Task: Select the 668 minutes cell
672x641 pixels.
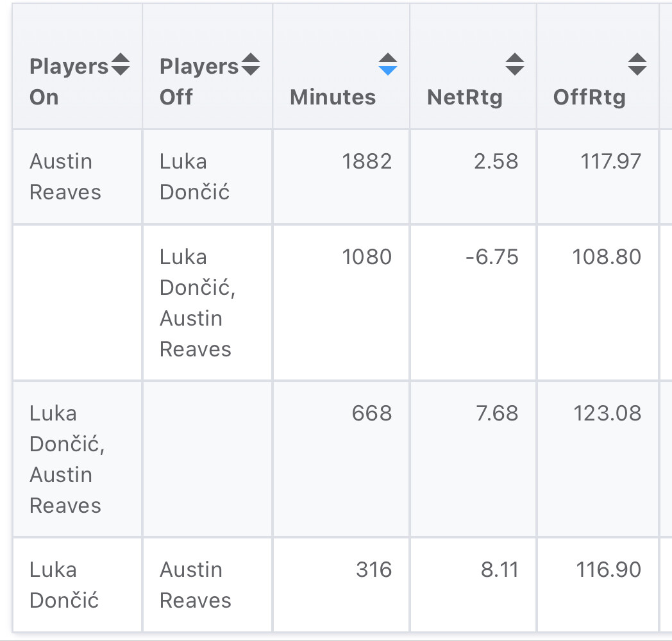Action: pos(372,413)
